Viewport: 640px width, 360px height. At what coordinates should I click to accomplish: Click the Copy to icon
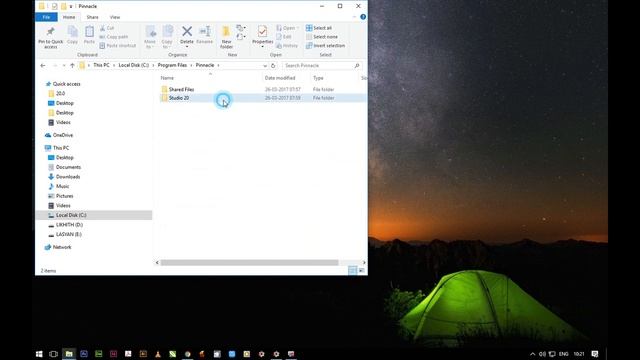tap(167, 32)
